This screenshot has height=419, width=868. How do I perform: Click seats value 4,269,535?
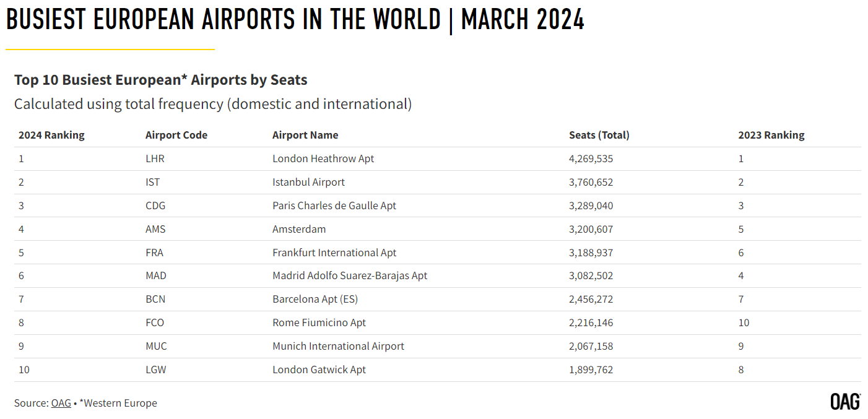coord(591,158)
